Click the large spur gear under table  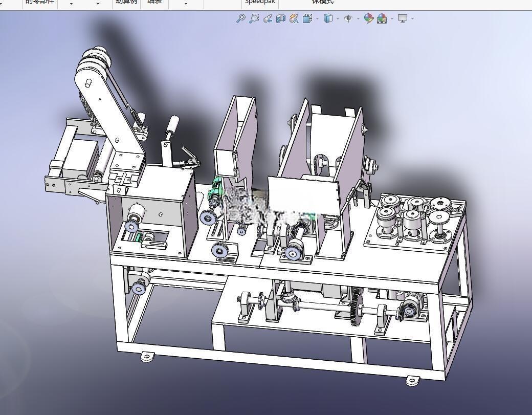pos(356,307)
